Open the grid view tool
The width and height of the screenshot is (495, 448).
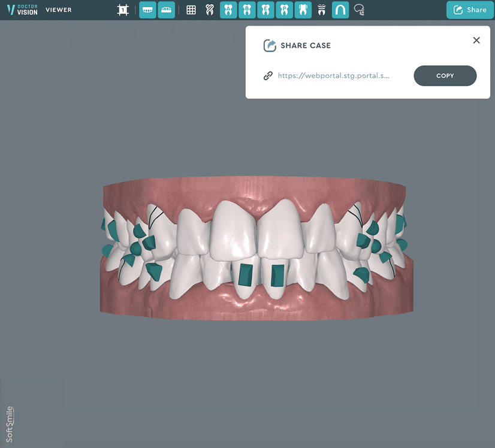(x=191, y=10)
